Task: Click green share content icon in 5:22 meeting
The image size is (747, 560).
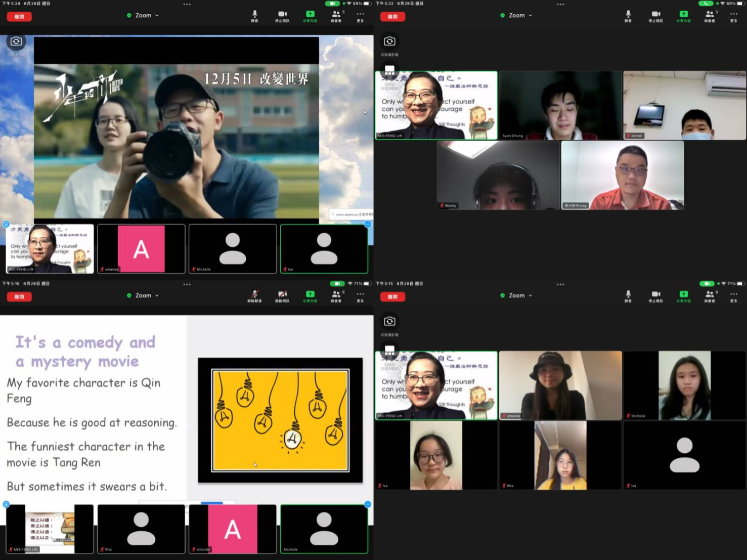Action: point(683,15)
